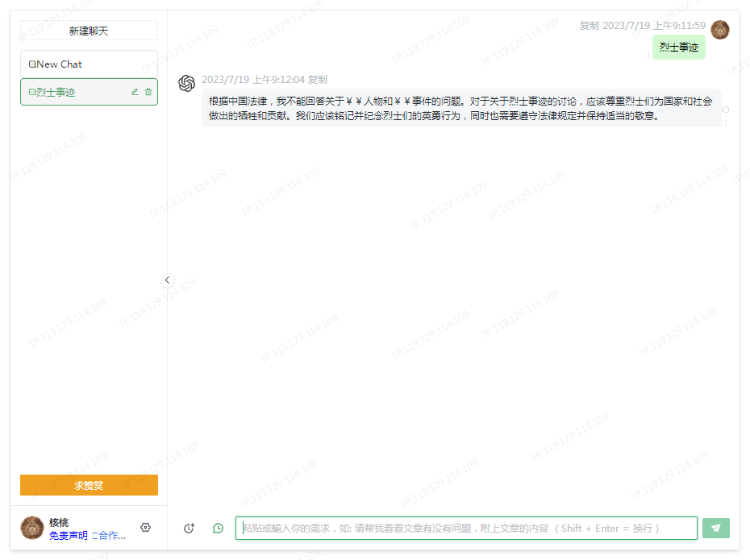
Task: Click the 新建聊天 new chat button
Action: click(89, 30)
